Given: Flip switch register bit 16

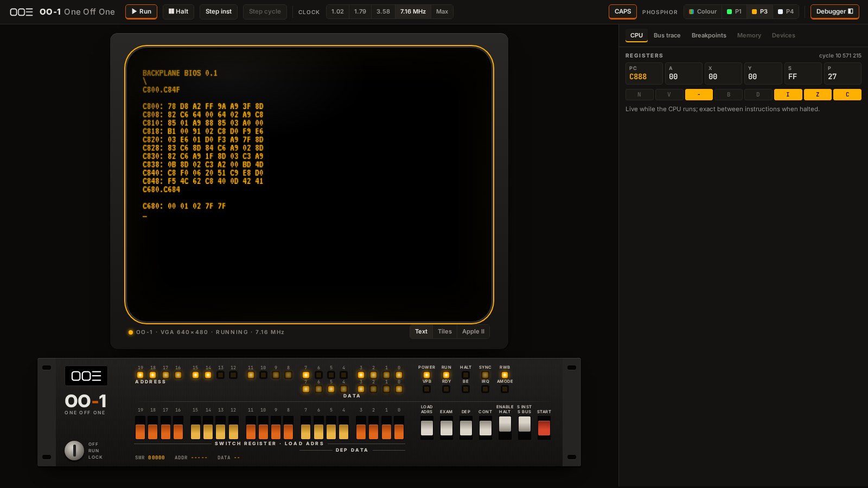Looking at the screenshot, I should tap(178, 428).
